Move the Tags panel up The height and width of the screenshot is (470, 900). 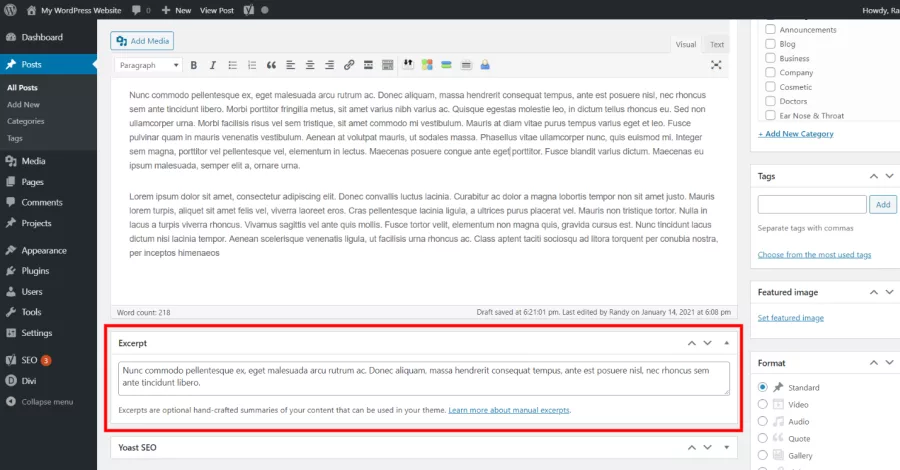874,176
